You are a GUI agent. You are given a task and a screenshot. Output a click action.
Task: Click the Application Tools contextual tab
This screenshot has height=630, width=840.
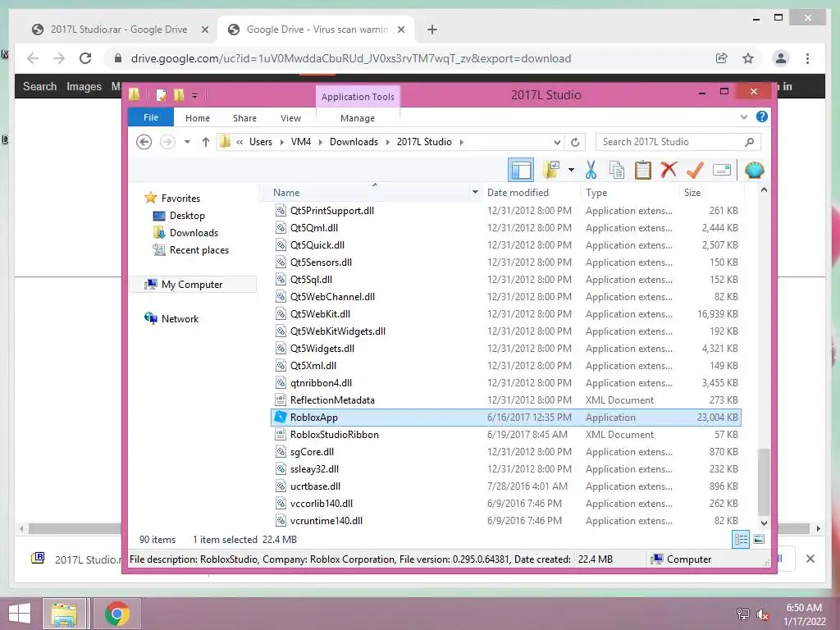[x=358, y=97]
